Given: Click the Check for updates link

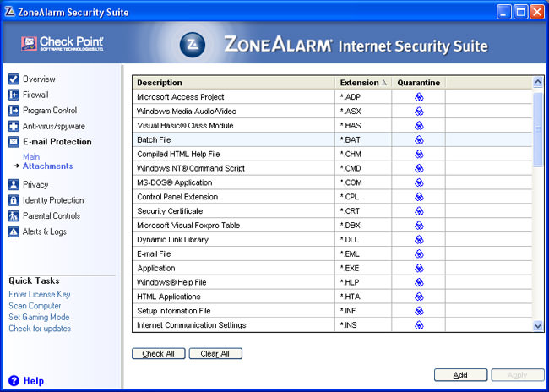Looking at the screenshot, I should [x=40, y=329].
